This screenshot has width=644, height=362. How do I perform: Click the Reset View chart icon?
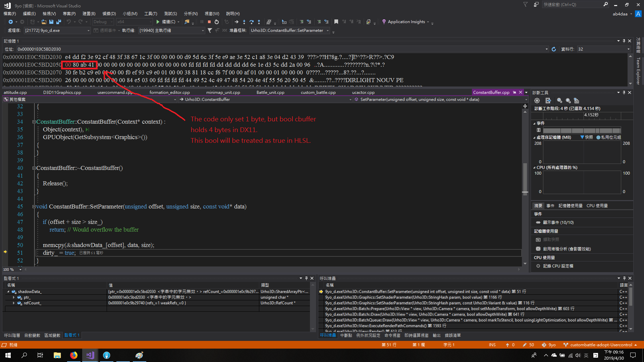(x=577, y=101)
